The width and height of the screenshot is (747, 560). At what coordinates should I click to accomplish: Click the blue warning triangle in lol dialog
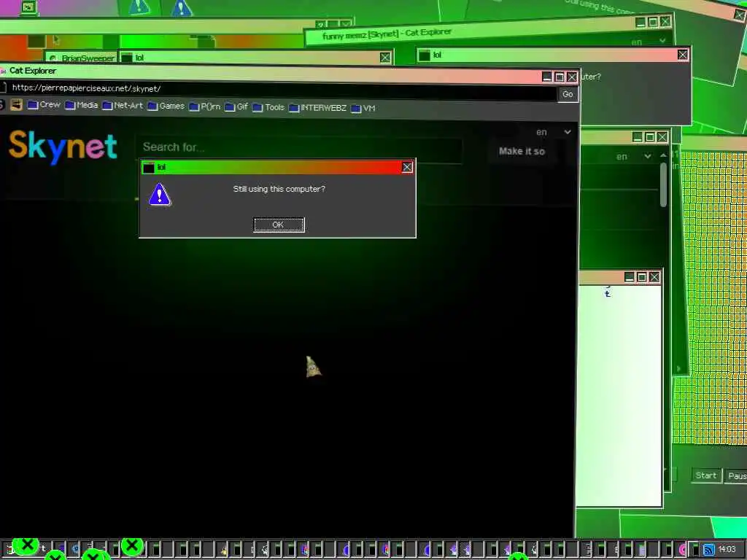160,195
